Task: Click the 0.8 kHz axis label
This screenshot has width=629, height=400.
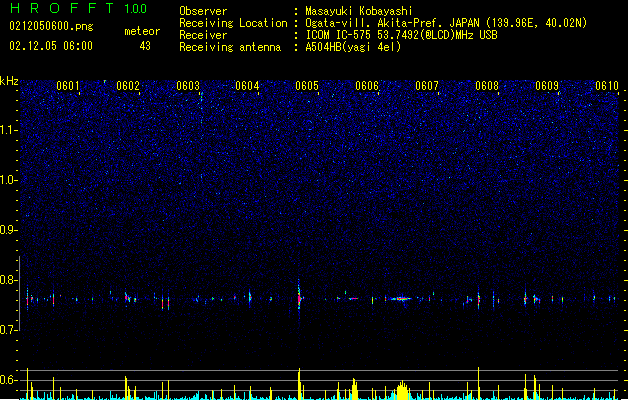Action: click(8, 280)
